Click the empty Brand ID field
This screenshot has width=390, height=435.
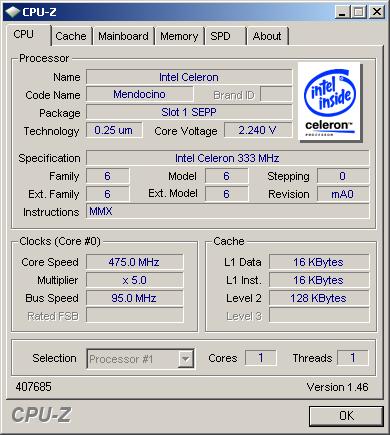(x=276, y=94)
